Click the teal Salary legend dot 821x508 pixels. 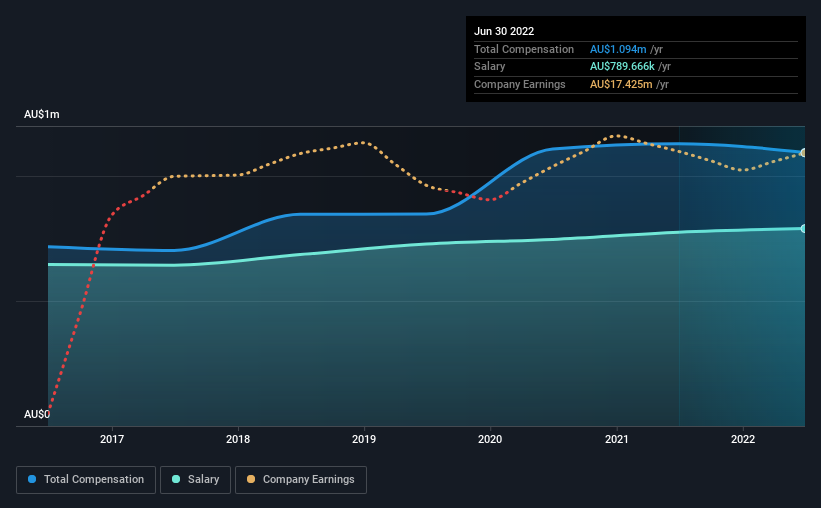click(176, 479)
